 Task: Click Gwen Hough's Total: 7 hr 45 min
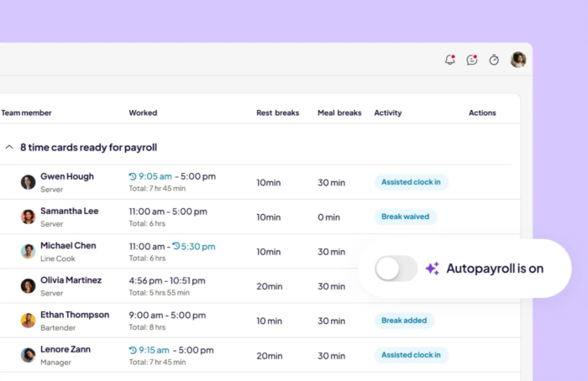157,189
